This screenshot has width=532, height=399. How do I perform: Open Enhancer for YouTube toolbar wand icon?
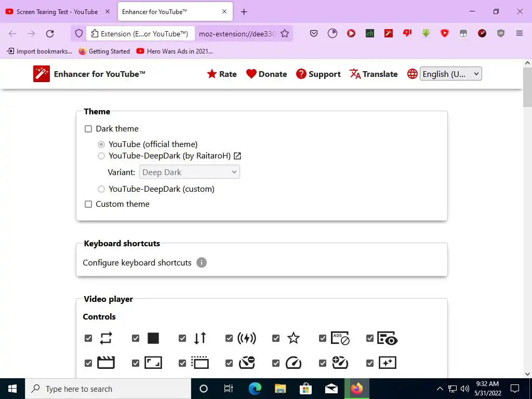tap(389, 33)
